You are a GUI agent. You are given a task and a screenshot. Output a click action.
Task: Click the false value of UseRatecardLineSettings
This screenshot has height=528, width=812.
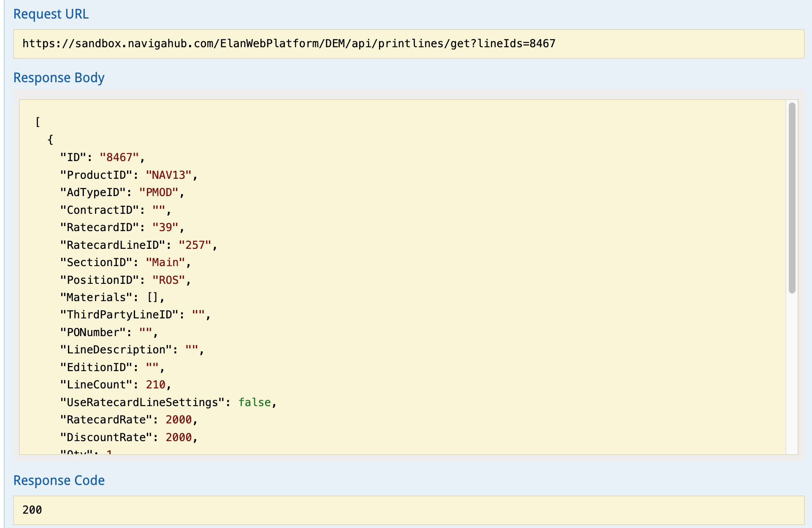[x=254, y=402]
